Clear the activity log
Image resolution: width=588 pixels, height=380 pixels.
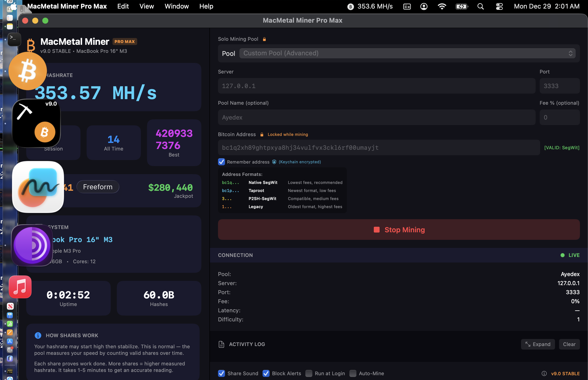pyautogui.click(x=569, y=344)
